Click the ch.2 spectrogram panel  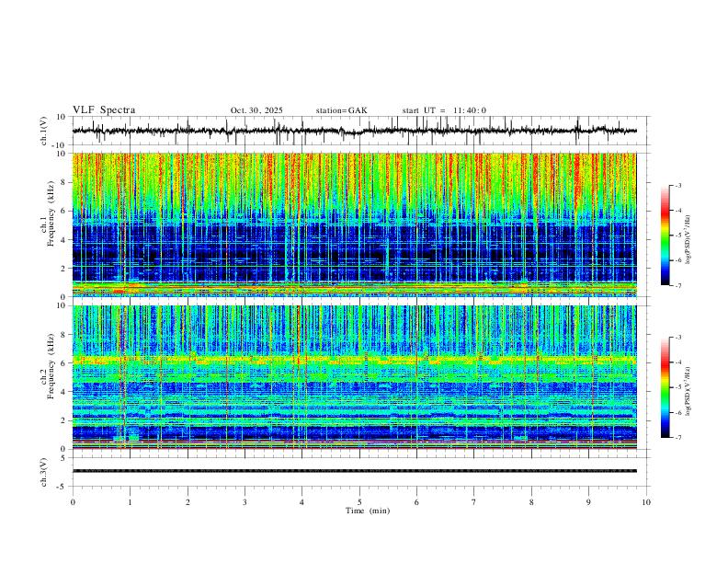point(354,377)
